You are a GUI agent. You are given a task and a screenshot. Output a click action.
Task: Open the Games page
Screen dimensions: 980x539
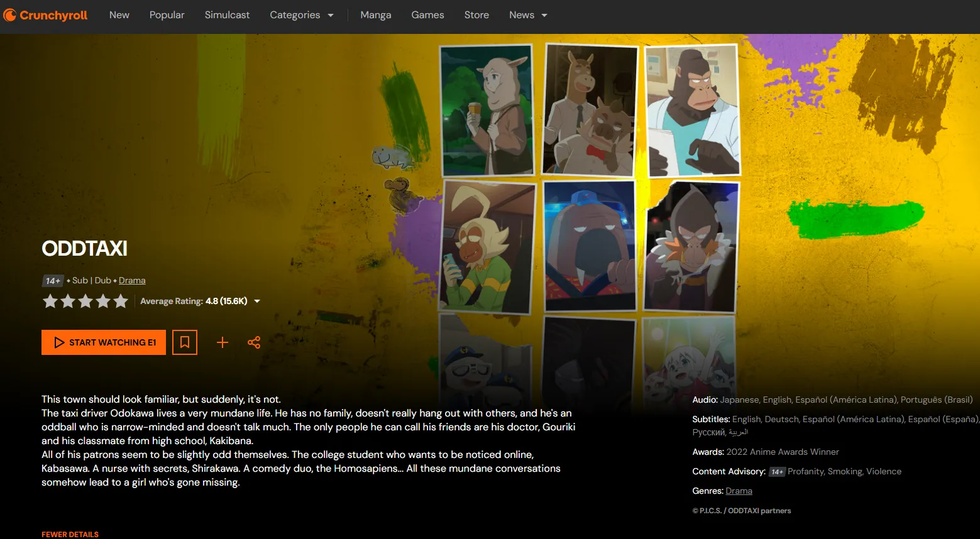pos(427,15)
